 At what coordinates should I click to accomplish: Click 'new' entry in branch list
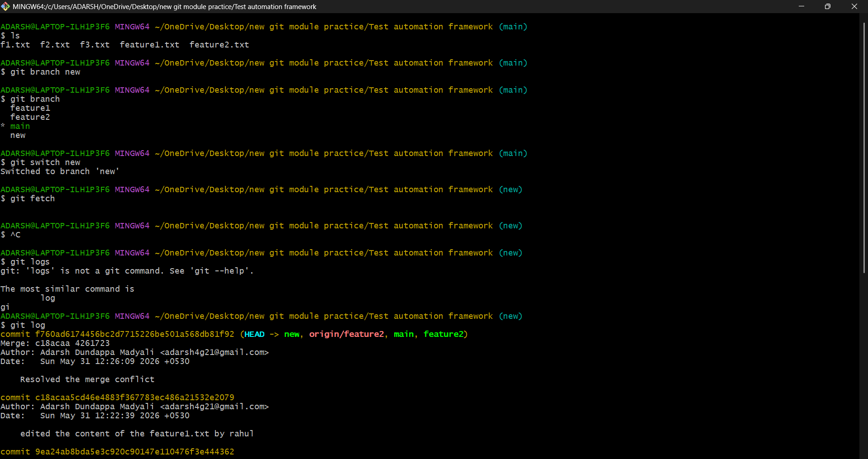(18, 135)
